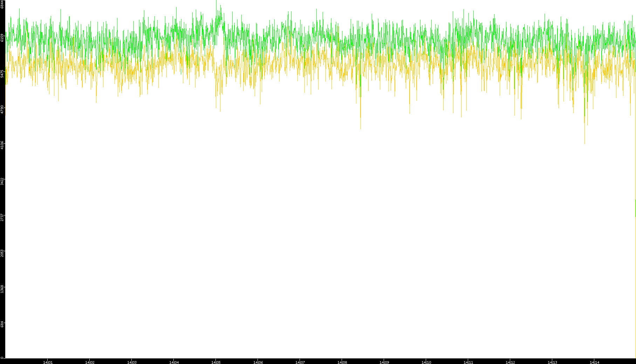636x364 pixels.
Task: Select the 6159 value axis label
Action: [2, 37]
